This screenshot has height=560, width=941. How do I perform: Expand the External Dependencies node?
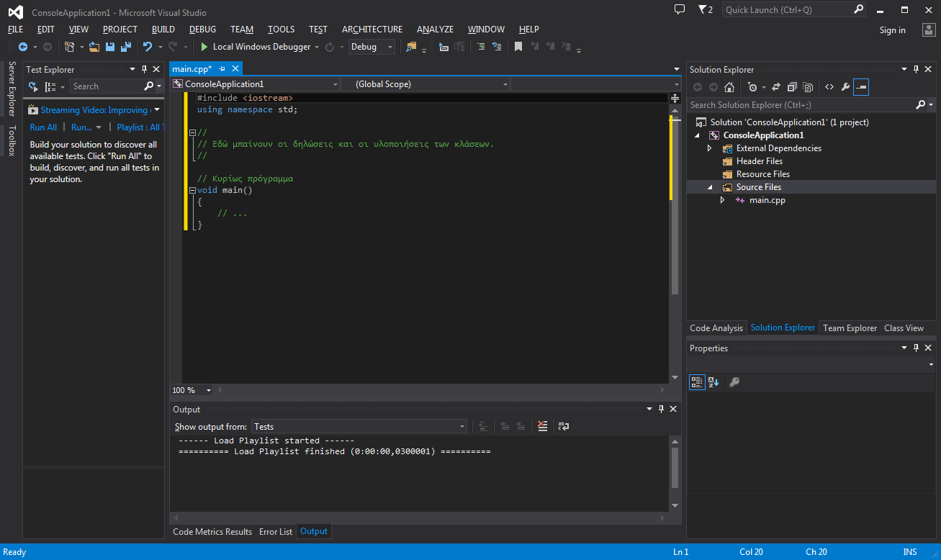coord(709,148)
